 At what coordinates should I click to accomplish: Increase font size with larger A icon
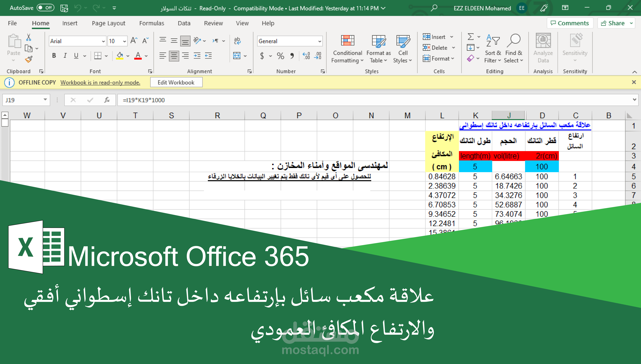click(134, 41)
